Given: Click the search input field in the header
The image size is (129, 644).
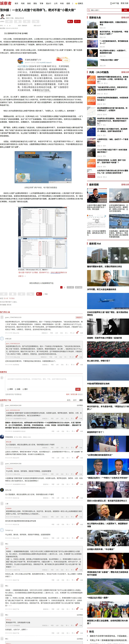Looking at the screenshot, I should (105, 10).
